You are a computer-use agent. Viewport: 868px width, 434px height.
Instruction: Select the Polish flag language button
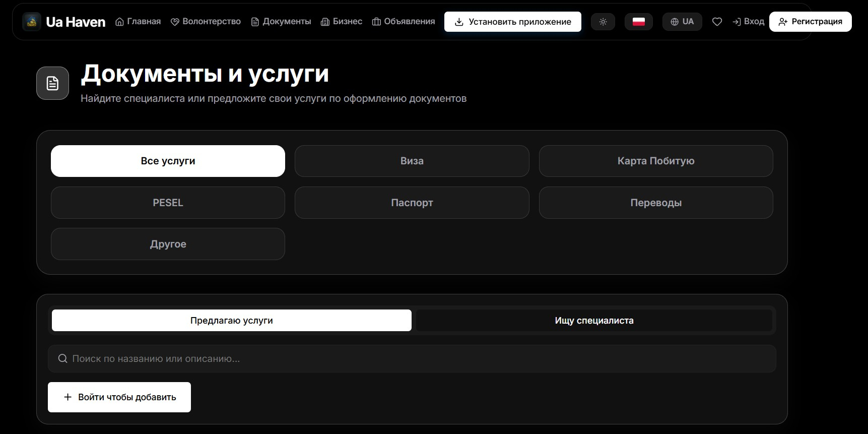click(x=639, y=22)
